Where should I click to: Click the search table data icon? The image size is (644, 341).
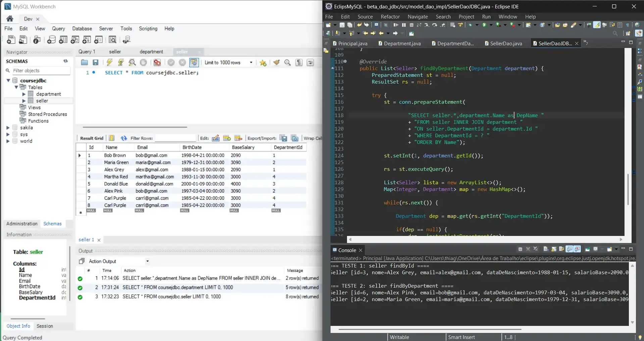113,40
